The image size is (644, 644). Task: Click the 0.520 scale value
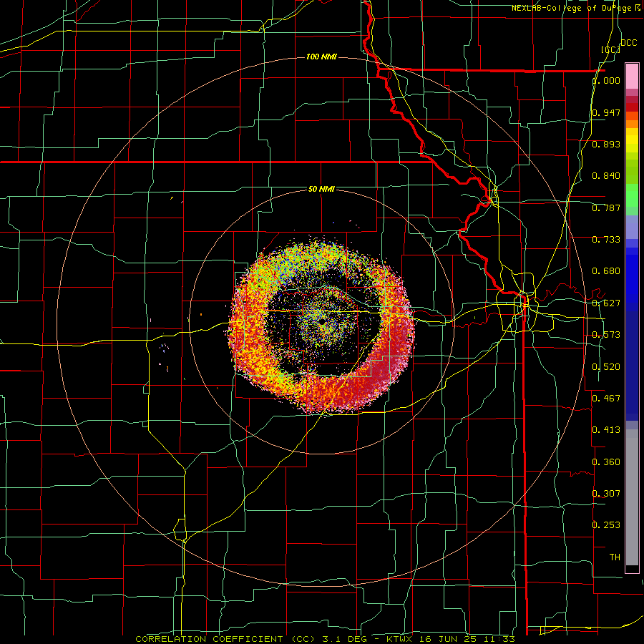[x=606, y=367]
